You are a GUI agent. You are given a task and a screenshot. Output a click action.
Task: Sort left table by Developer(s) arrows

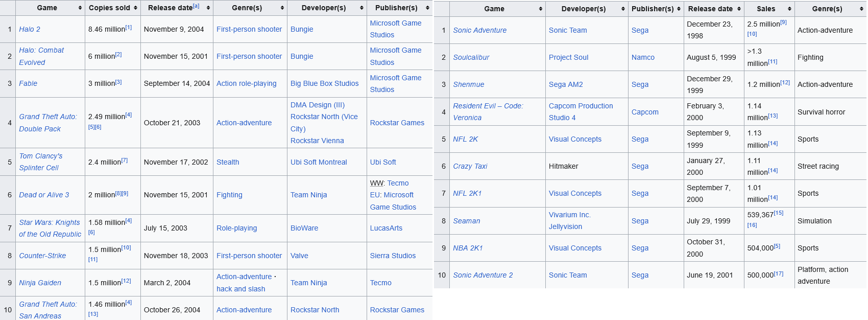362,8
